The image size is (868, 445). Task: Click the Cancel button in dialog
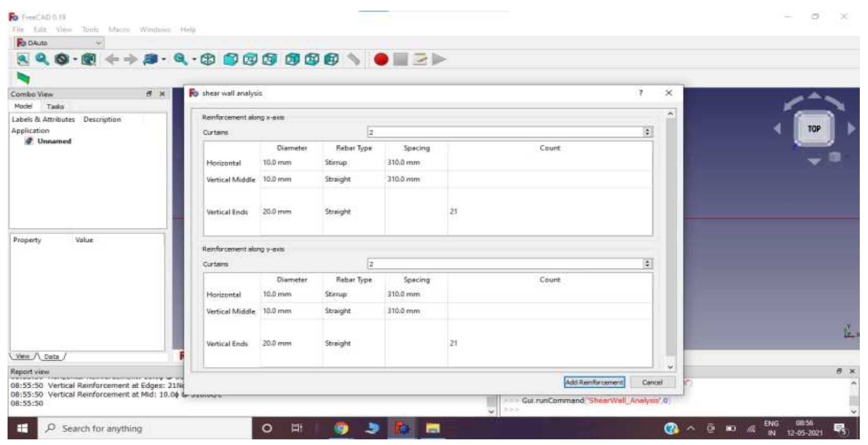652,382
